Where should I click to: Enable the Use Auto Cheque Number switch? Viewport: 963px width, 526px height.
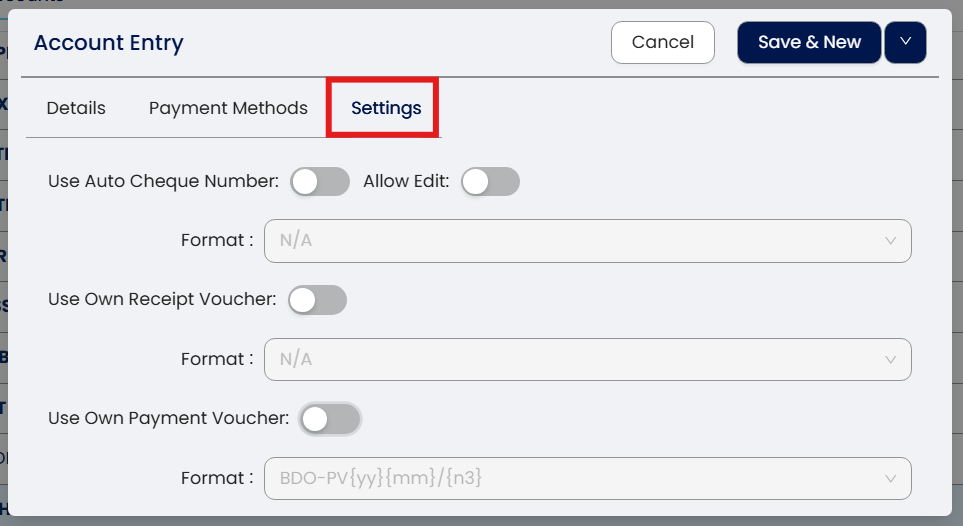point(319,181)
